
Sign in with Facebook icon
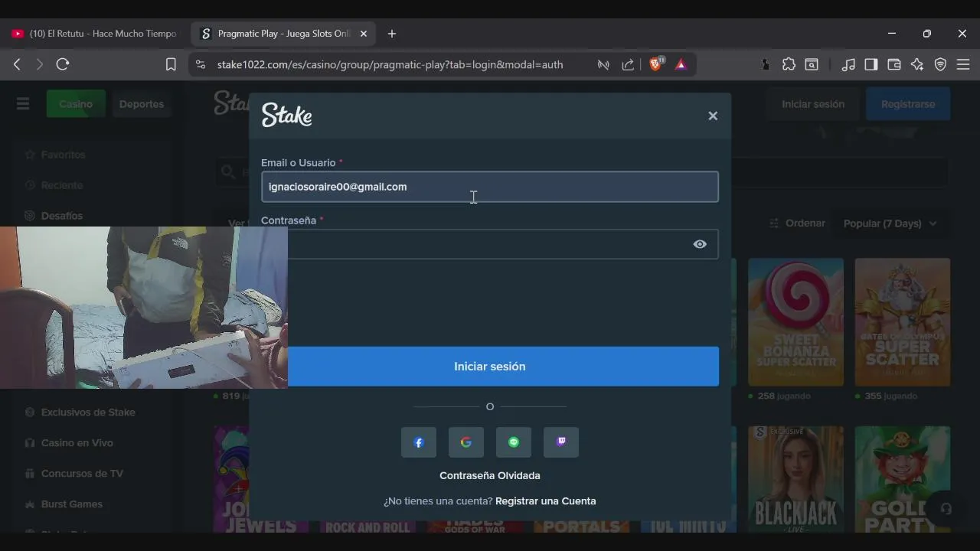[x=419, y=442]
